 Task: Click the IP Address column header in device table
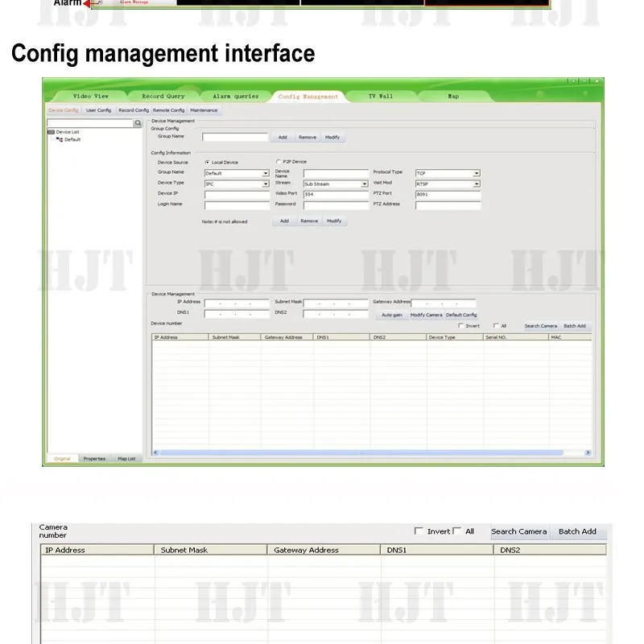(180, 337)
